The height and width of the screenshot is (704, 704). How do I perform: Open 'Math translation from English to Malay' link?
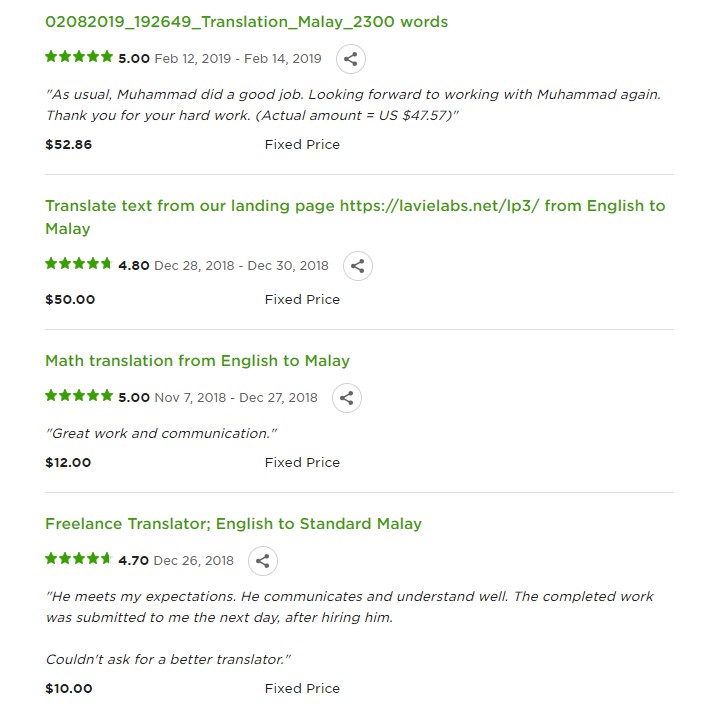click(197, 361)
